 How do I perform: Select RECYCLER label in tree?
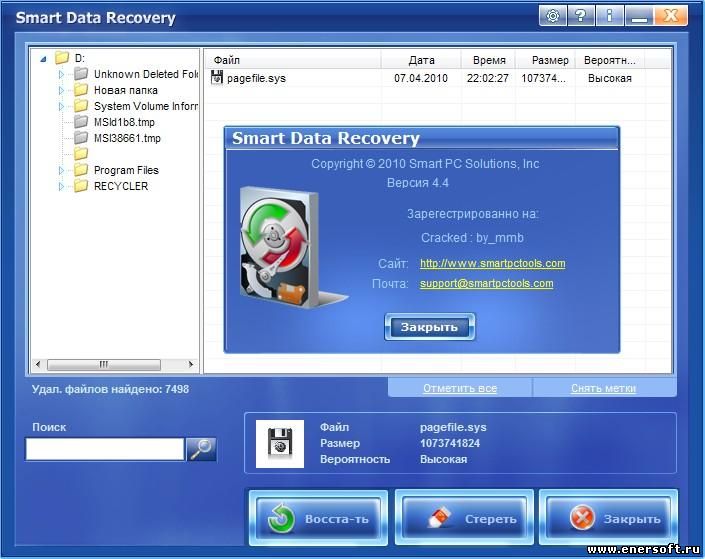pos(121,186)
